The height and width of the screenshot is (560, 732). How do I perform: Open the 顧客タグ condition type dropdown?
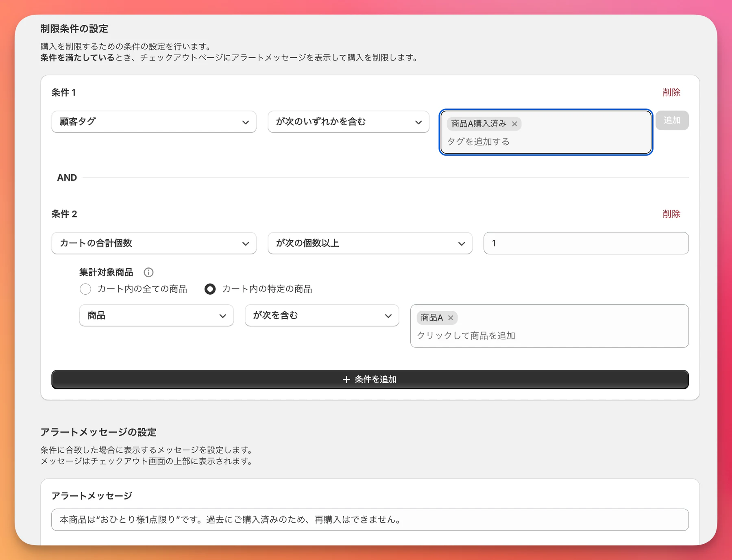154,122
